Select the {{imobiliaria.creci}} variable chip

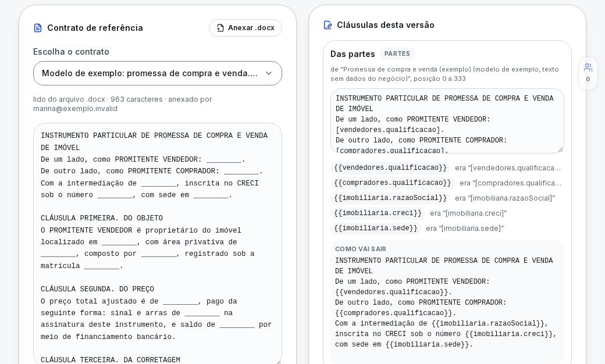pos(378,213)
